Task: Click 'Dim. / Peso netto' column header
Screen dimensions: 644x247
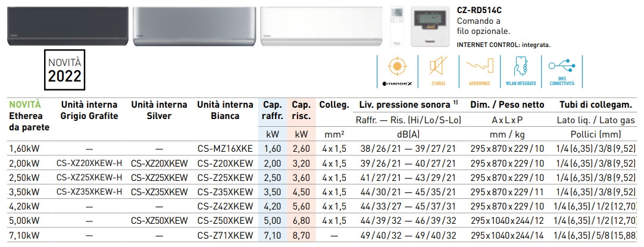Action: 507,105
